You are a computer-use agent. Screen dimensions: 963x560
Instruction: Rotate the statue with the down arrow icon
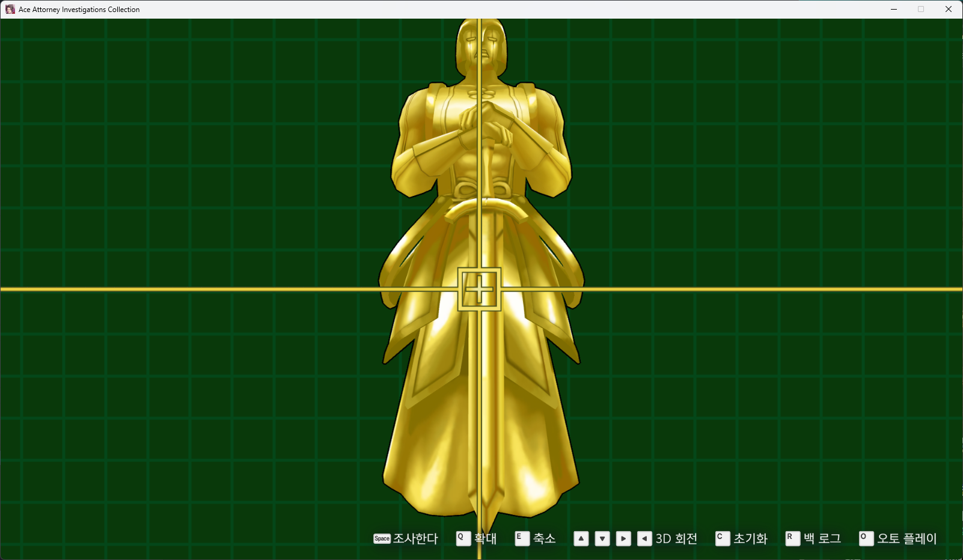coord(602,538)
